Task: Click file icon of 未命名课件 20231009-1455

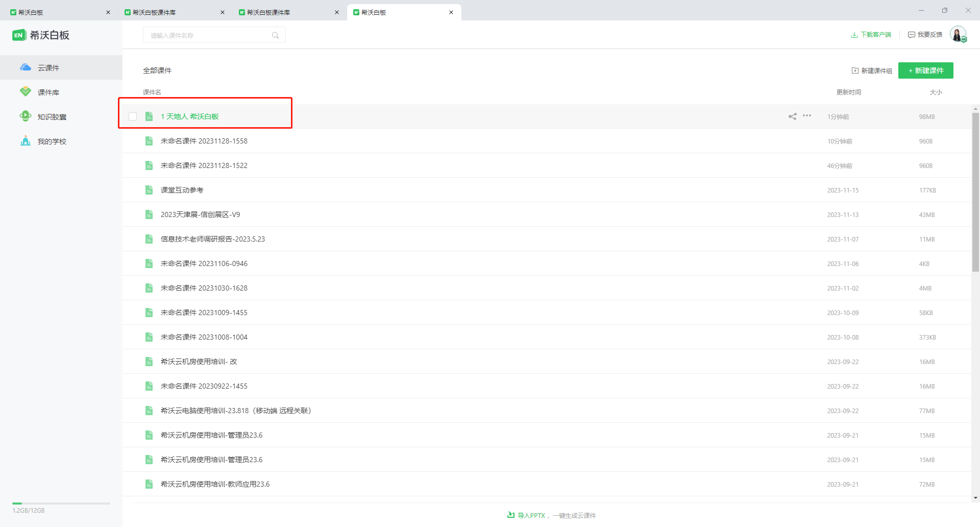Action: pyautogui.click(x=149, y=313)
